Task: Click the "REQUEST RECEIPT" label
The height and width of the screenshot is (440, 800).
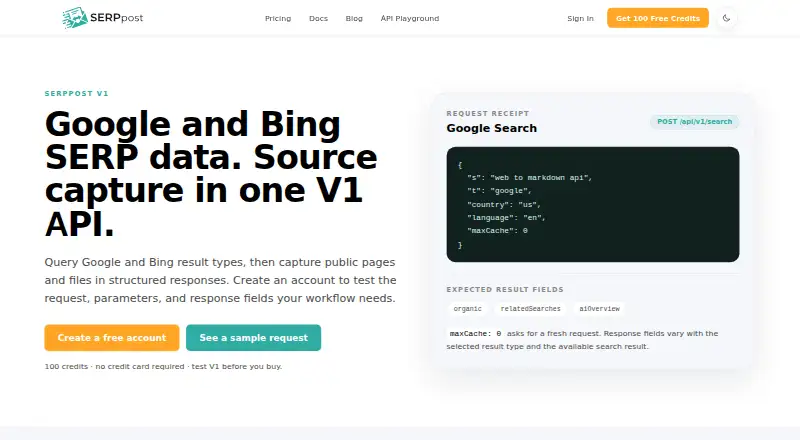Action: [488, 113]
